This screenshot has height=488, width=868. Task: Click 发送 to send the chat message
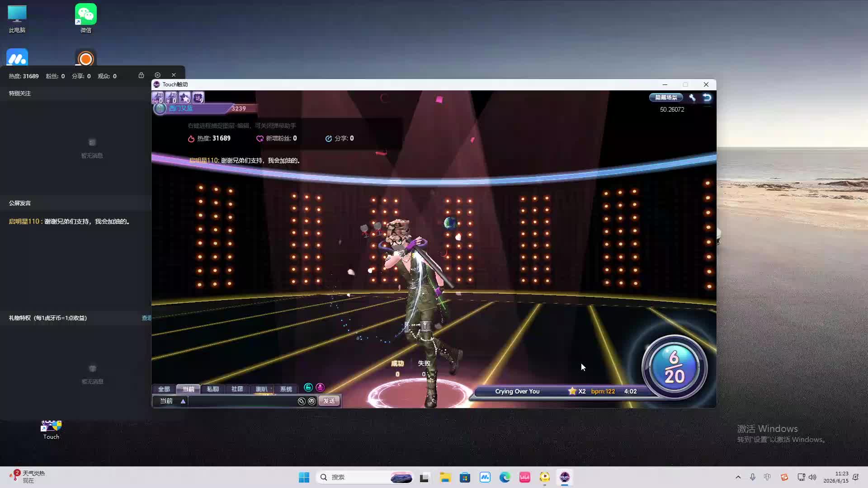(329, 401)
